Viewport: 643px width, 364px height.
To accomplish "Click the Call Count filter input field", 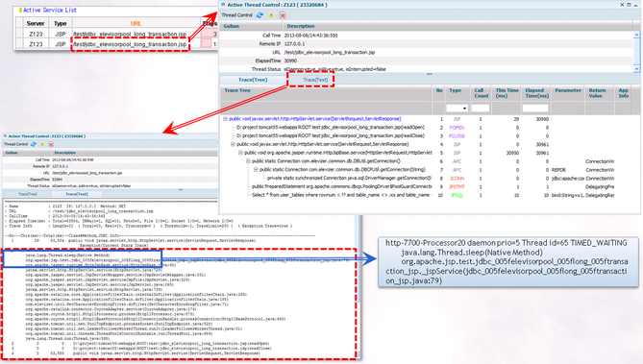I will click(481, 109).
